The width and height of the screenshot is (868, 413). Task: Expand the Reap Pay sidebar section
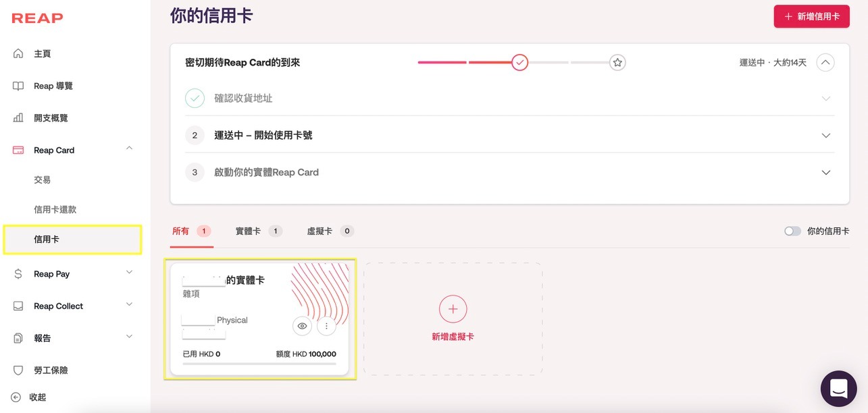tap(130, 272)
